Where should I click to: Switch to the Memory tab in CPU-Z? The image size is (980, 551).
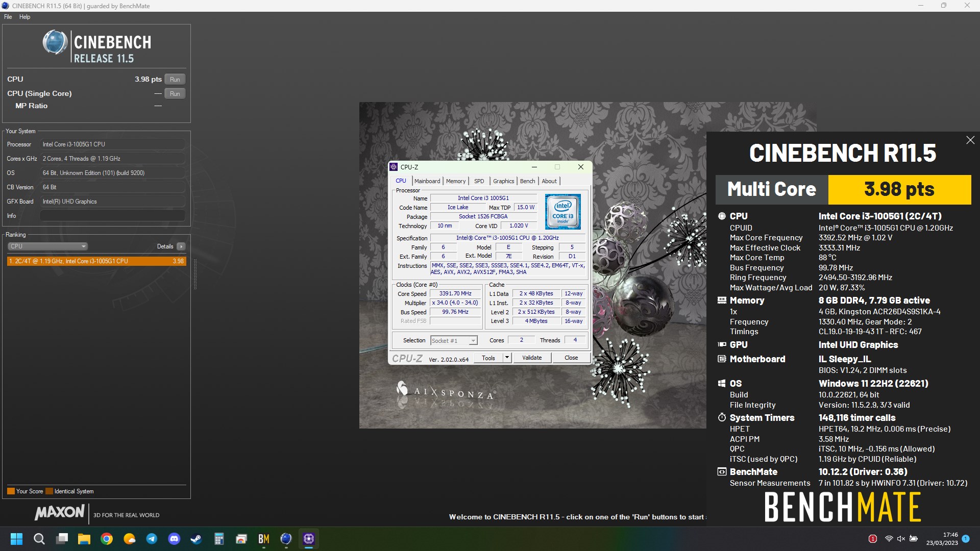pos(456,181)
